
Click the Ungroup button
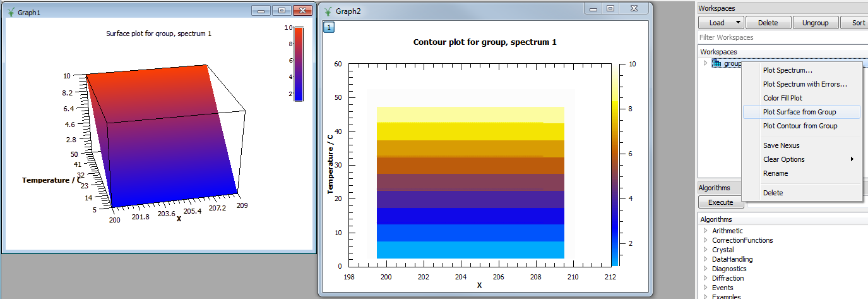(815, 23)
